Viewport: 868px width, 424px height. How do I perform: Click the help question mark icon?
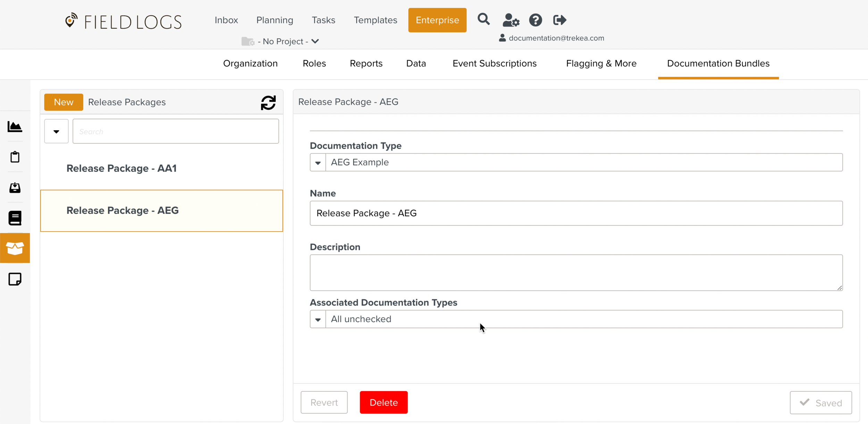pyautogui.click(x=535, y=20)
